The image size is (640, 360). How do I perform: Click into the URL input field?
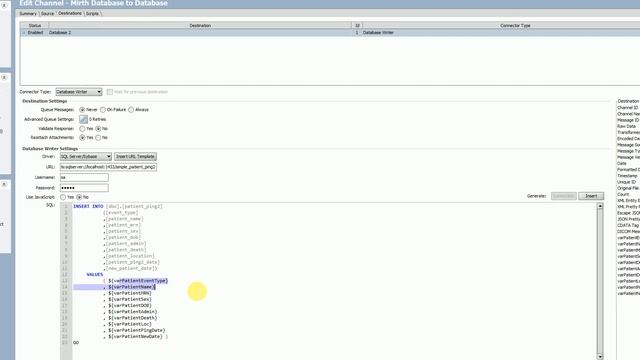[108, 167]
